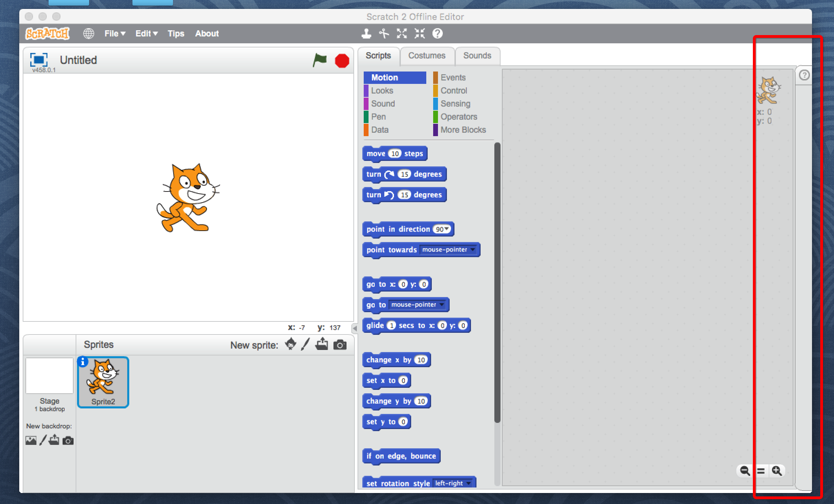Viewport: 834px width, 504px height.
Task: Upload a new backdrop from file
Action: point(54,440)
